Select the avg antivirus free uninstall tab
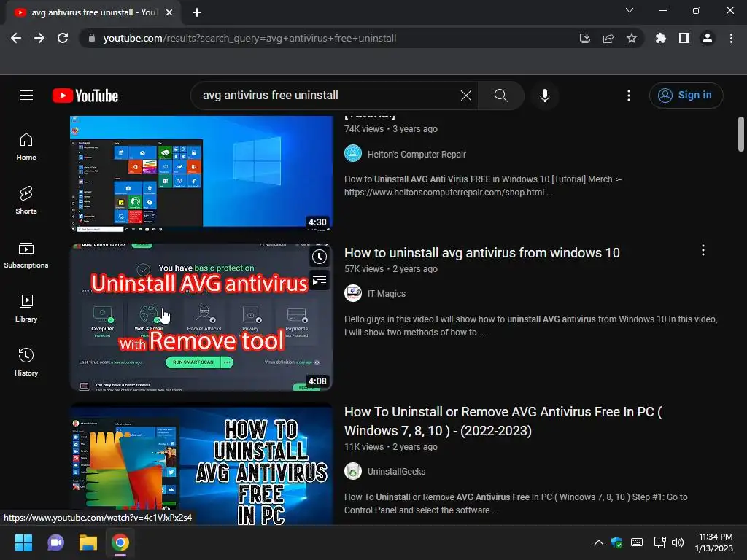747x560 pixels. click(93, 13)
